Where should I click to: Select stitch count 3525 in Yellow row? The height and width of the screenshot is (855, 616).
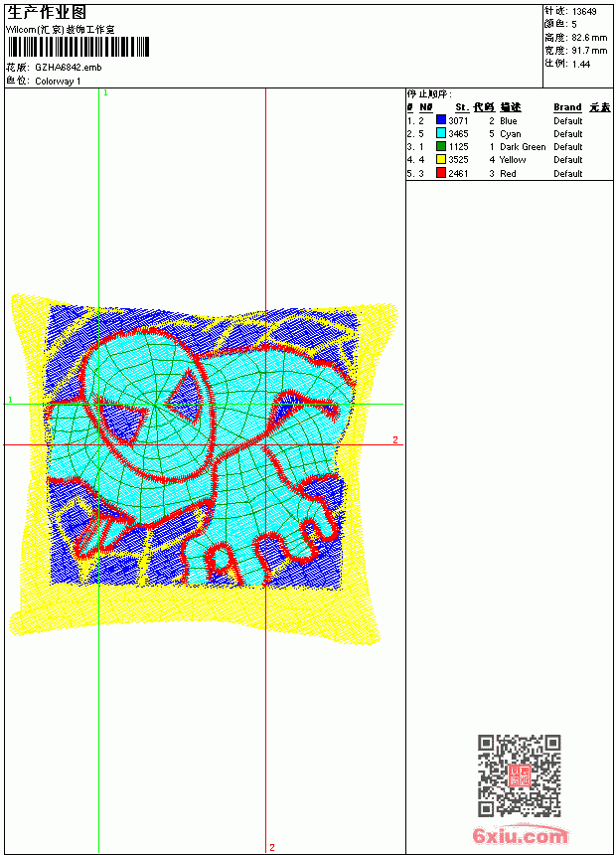[x=458, y=160]
